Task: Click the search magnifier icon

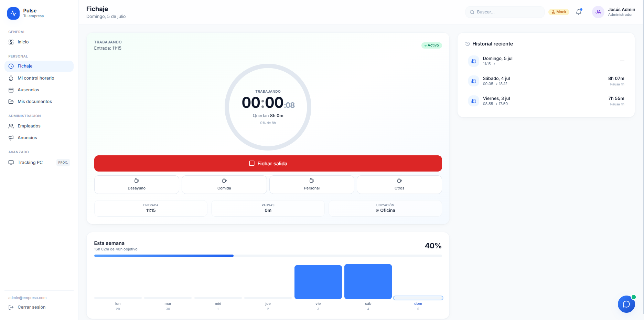Action: (472, 12)
